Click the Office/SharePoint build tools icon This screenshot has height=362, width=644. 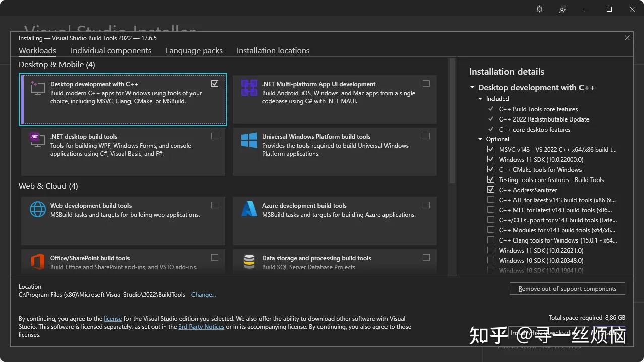(x=37, y=261)
